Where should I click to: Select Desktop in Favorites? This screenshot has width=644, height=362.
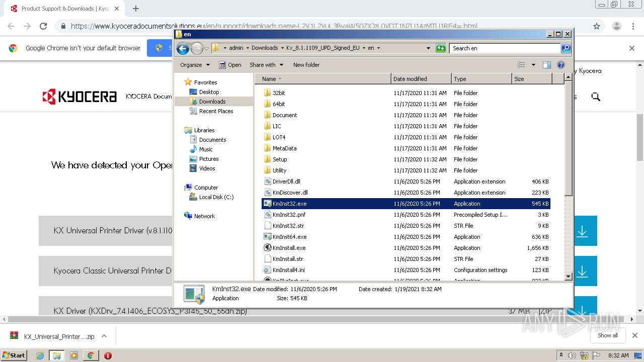coord(209,92)
